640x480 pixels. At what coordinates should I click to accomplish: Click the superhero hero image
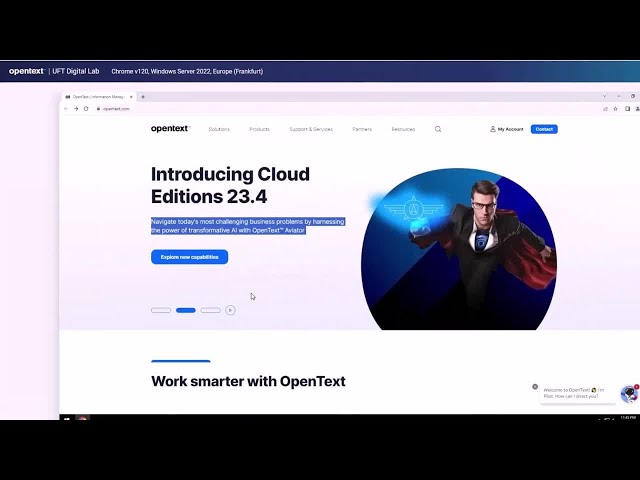(459, 249)
